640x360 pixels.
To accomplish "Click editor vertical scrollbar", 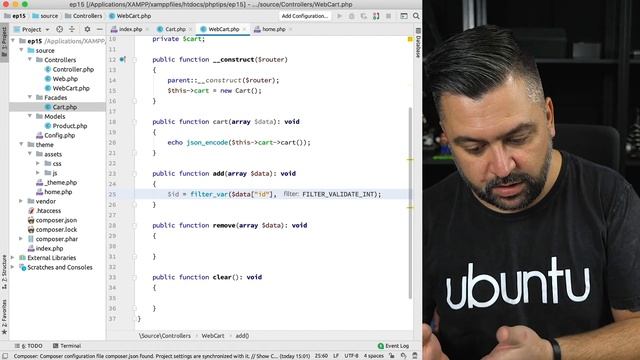I will pyautogui.click(x=410, y=202).
